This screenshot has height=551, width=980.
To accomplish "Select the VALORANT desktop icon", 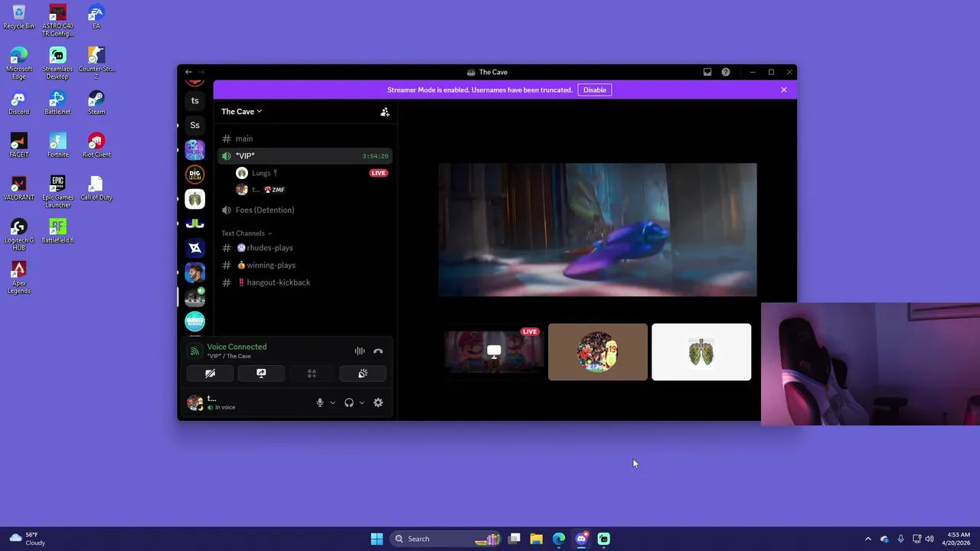I will [x=18, y=188].
